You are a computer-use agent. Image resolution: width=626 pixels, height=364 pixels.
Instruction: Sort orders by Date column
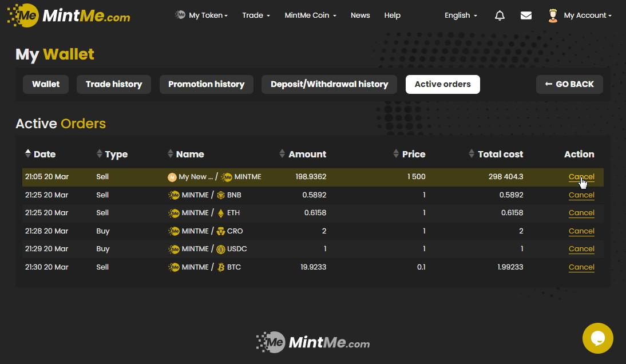click(40, 154)
